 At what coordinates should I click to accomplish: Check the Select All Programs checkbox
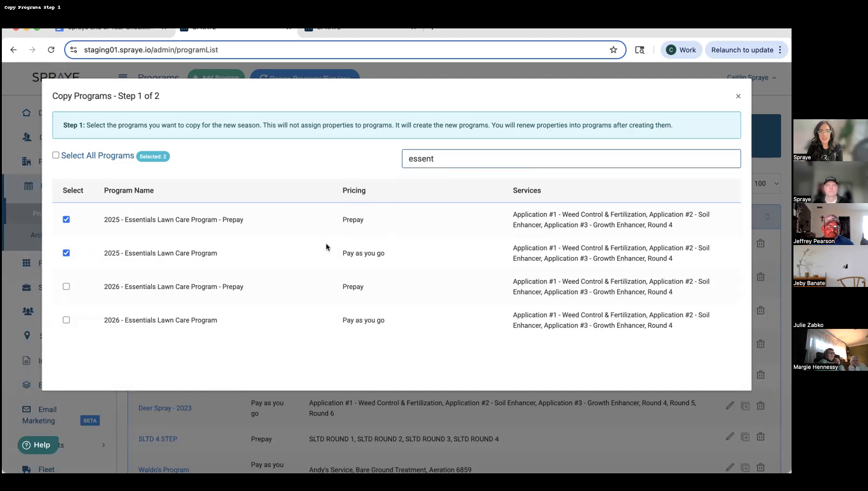coord(56,155)
